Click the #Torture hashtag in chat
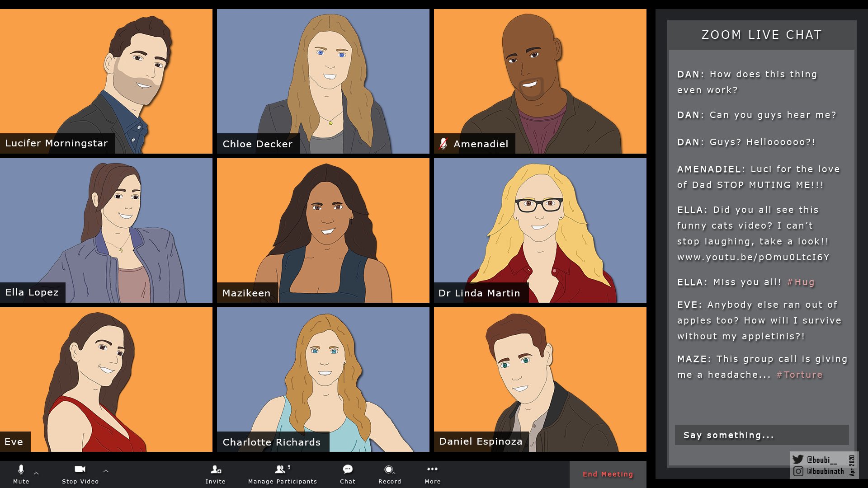The image size is (868, 488). tap(799, 375)
